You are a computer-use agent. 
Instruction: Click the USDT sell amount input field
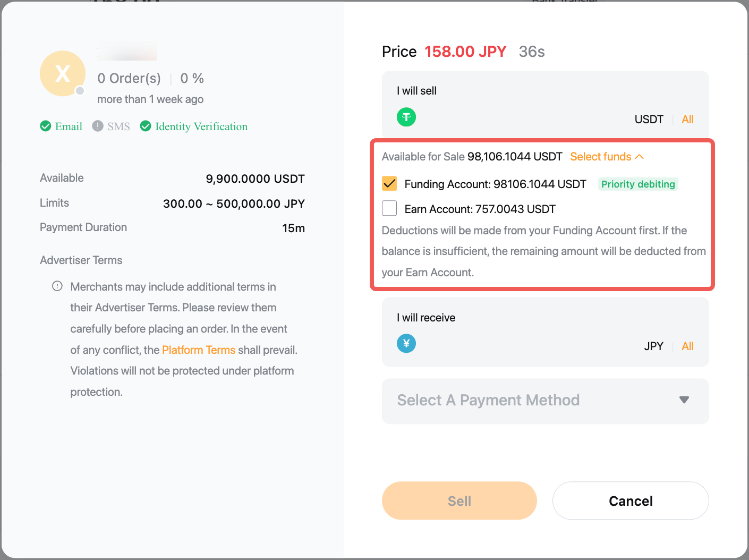coord(521,119)
